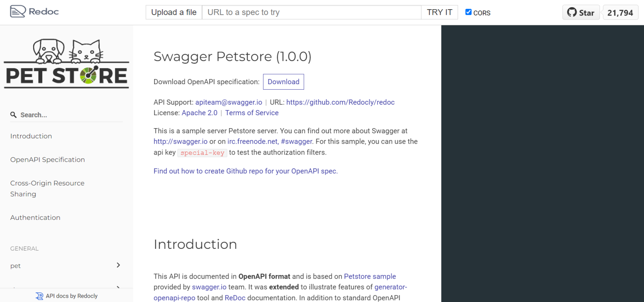Click the Download specification button
644x302 pixels.
click(283, 82)
